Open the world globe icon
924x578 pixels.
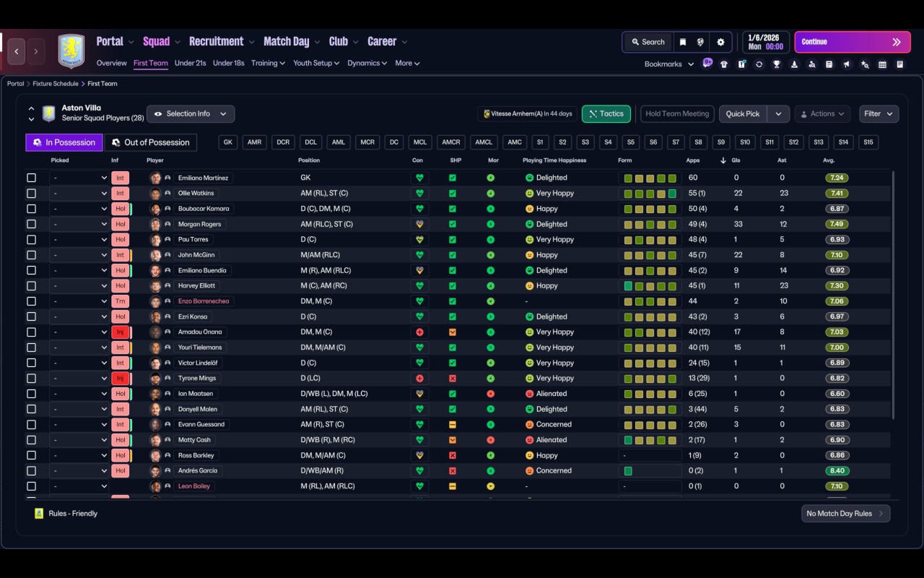(700, 42)
